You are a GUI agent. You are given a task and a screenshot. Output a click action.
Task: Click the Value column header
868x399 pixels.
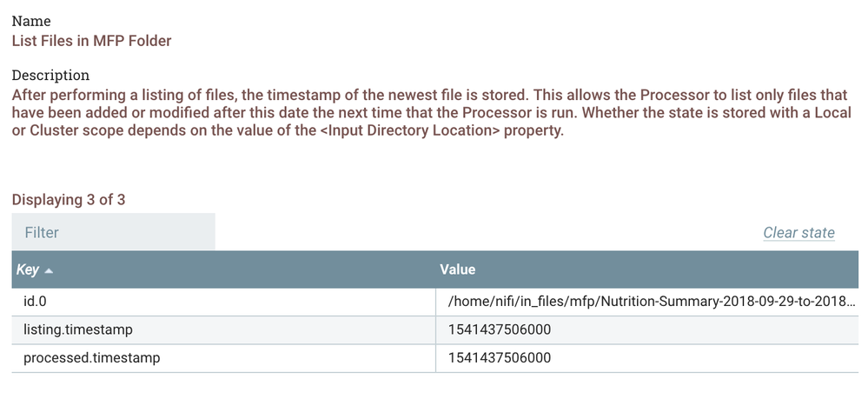(x=458, y=269)
